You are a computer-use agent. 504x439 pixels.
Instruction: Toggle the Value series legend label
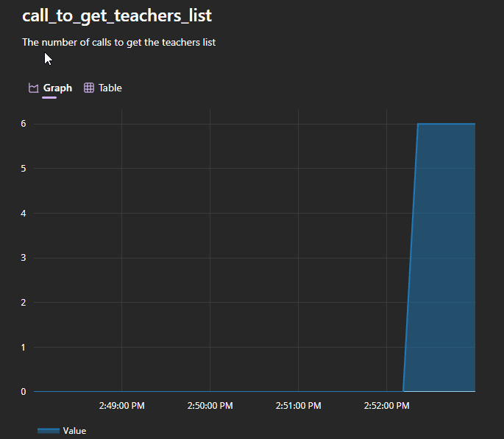coord(74,431)
